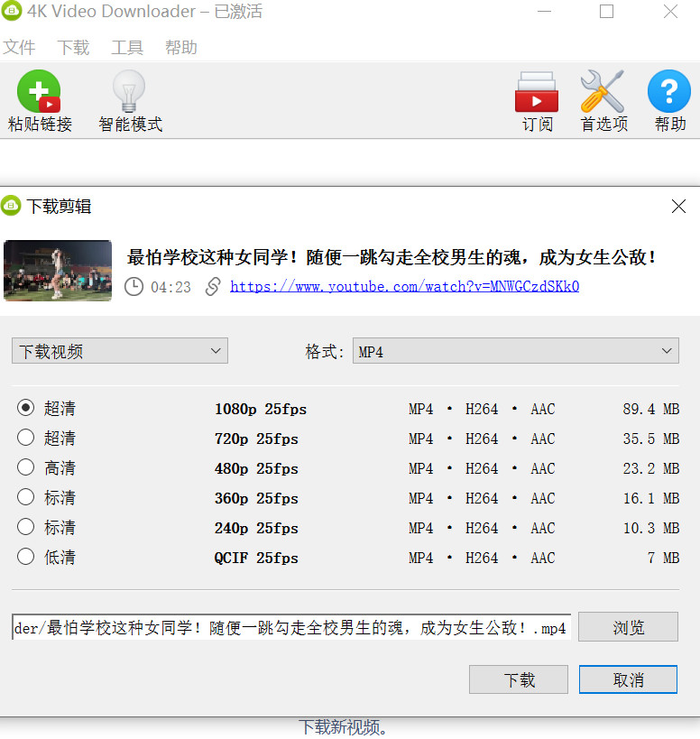Expand the Download Video (下载视频) dropdown

click(x=120, y=351)
